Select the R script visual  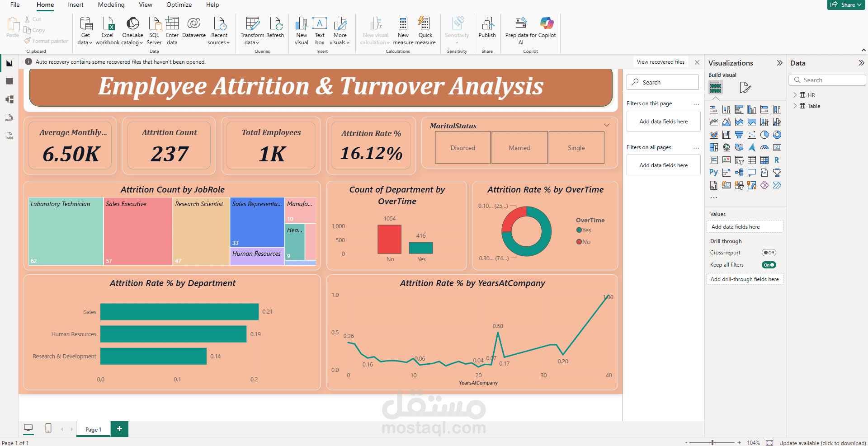[x=777, y=160]
